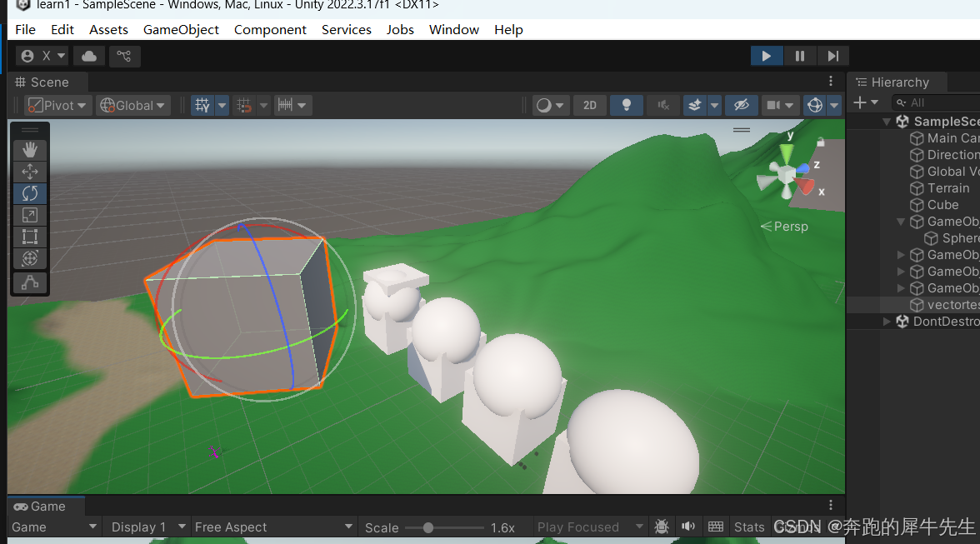Open the Game view mode dropdown
980x544 pixels.
tap(54, 527)
